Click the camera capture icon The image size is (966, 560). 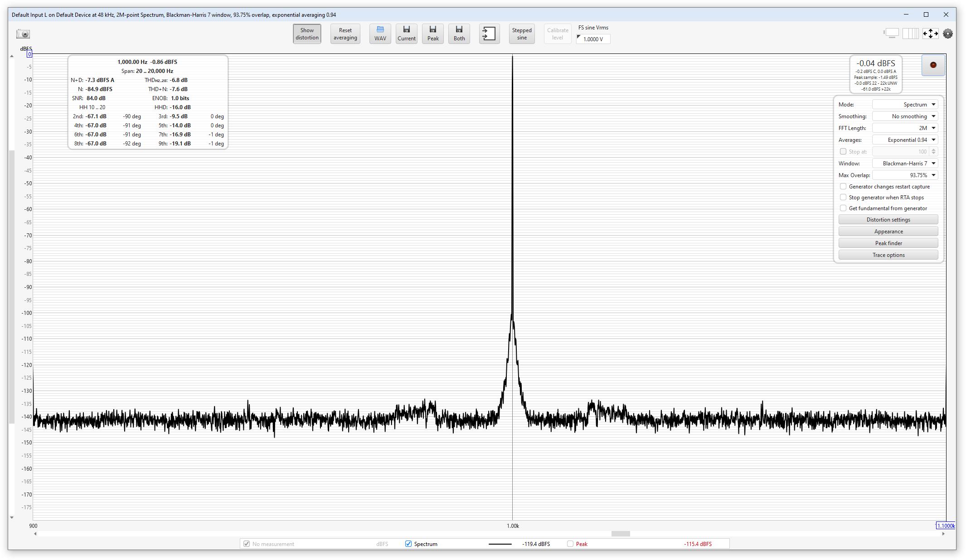tap(23, 34)
